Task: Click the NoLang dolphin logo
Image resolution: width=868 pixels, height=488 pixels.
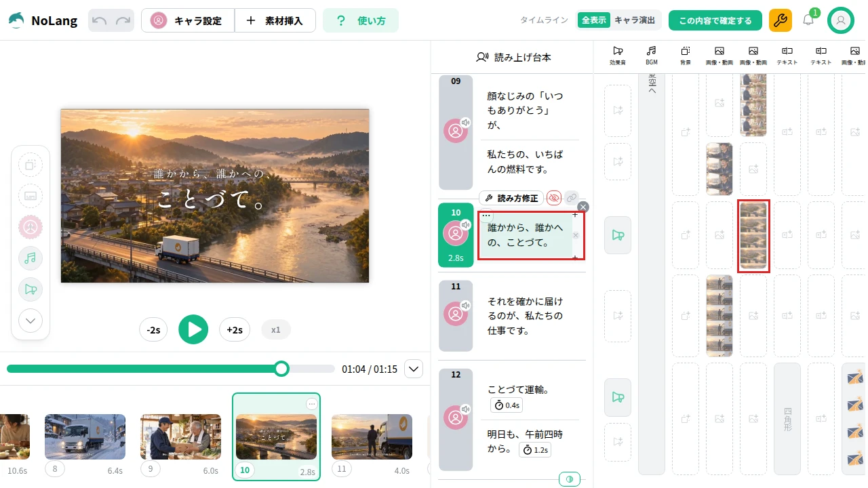Action: 16,20
